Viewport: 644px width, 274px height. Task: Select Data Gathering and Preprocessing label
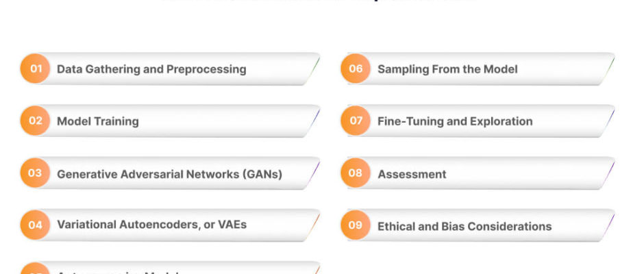click(x=151, y=69)
